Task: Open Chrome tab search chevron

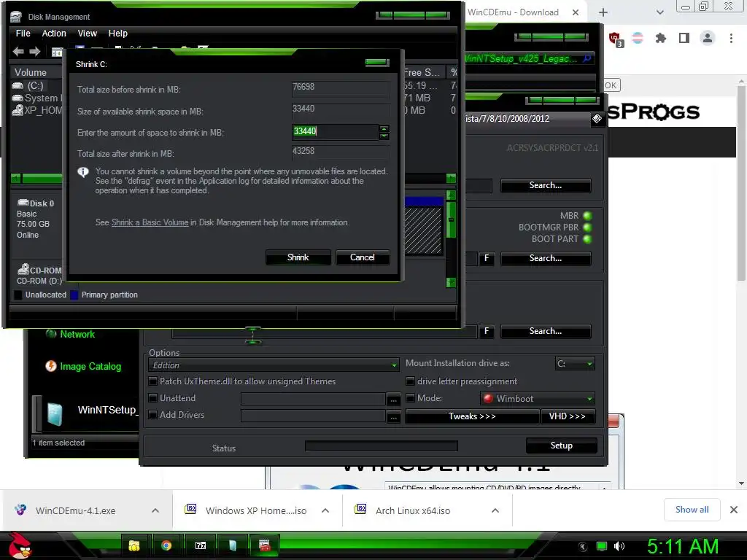Action: coord(659,12)
